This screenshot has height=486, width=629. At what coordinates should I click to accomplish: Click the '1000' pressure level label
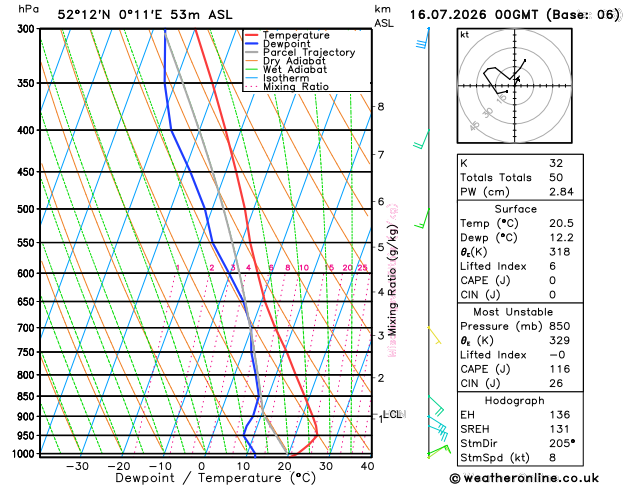tap(25, 454)
